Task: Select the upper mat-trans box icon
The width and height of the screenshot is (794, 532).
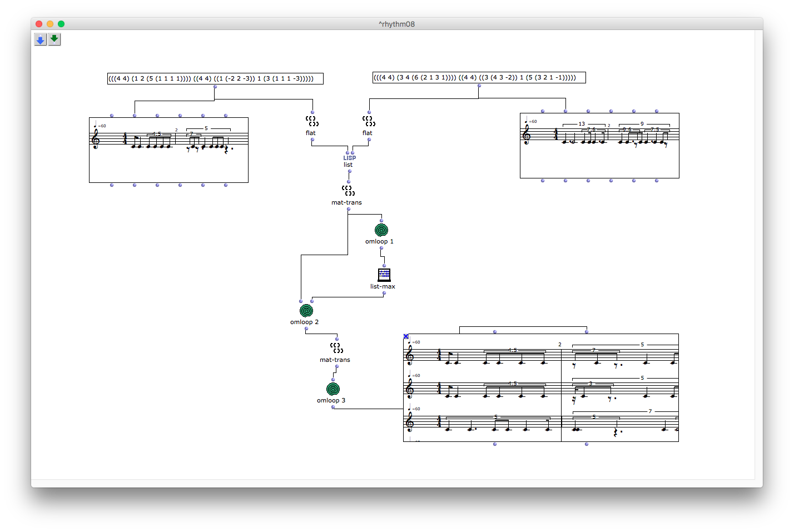Action: click(x=348, y=191)
